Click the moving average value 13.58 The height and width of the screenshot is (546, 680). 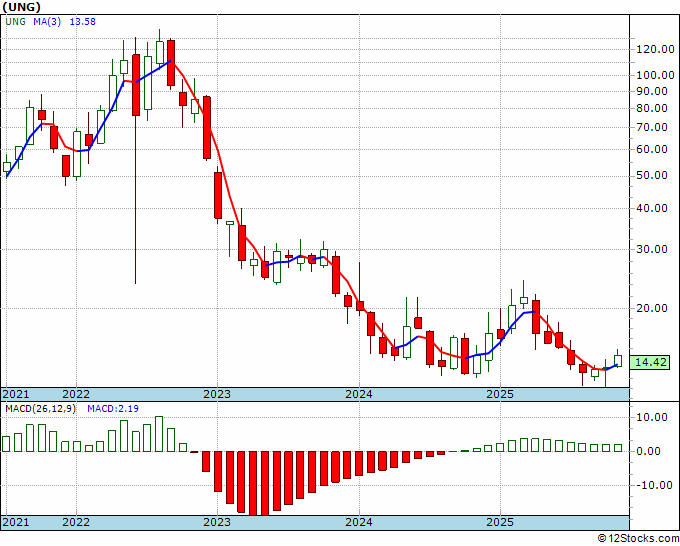(82, 21)
